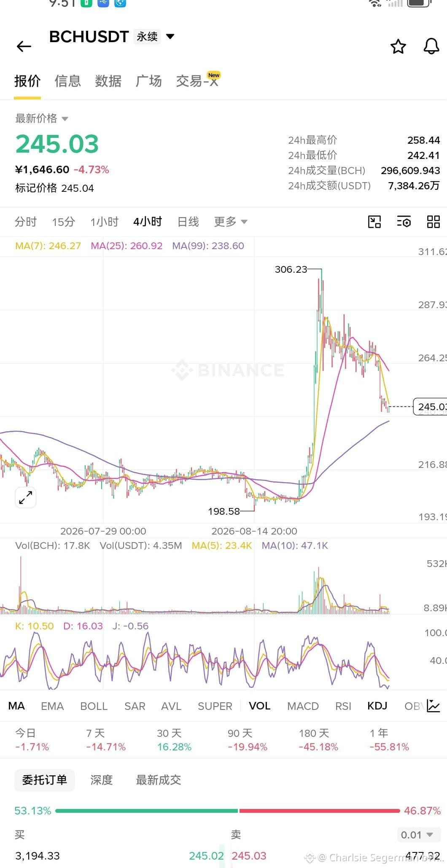Switch to the 广场 tab
This screenshot has height=868, width=447.
[149, 81]
